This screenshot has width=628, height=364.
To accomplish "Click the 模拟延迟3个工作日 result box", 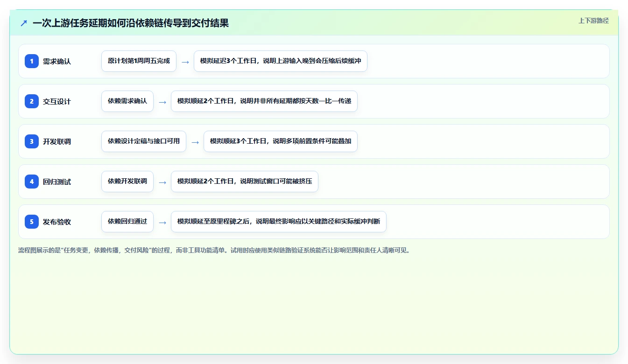I will click(x=281, y=61).
